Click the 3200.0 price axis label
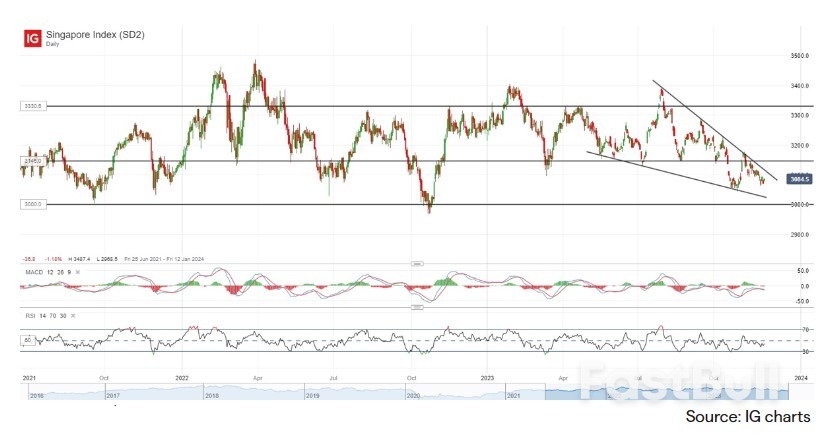The height and width of the screenshot is (439, 831). tap(799, 145)
